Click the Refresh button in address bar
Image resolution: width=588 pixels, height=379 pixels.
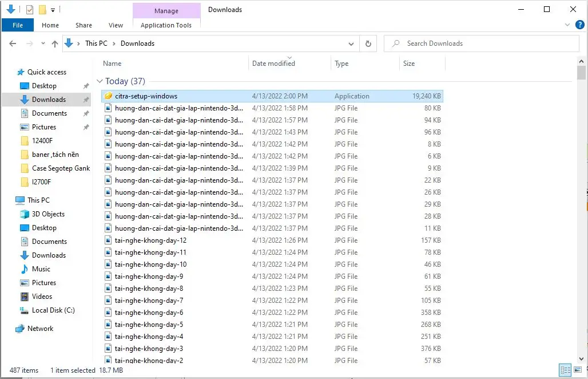click(368, 44)
